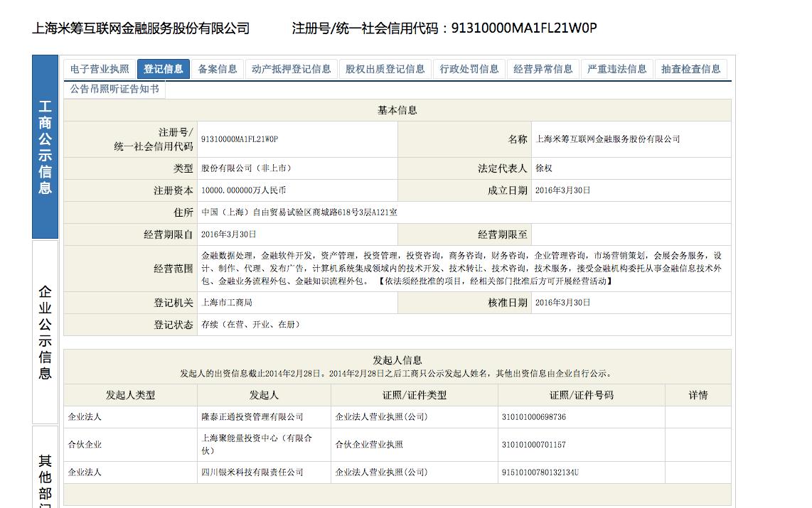This screenshot has width=812, height=508.
Task: Click the 发起人类型 column header
Action: (131, 395)
